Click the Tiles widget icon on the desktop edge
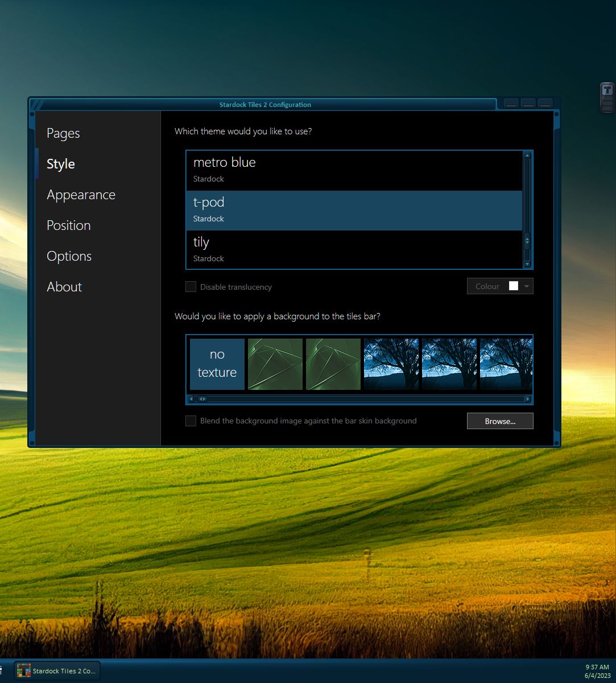Image resolution: width=616 pixels, height=683 pixels. (607, 91)
